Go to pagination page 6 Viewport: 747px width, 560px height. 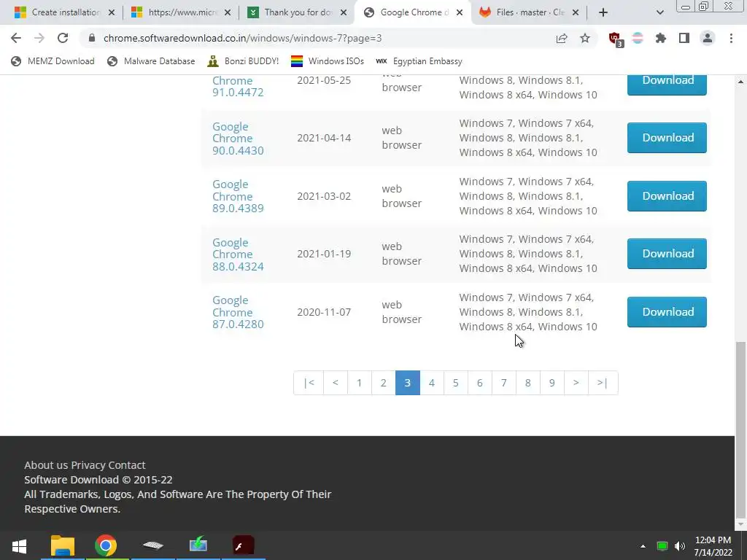click(x=480, y=383)
